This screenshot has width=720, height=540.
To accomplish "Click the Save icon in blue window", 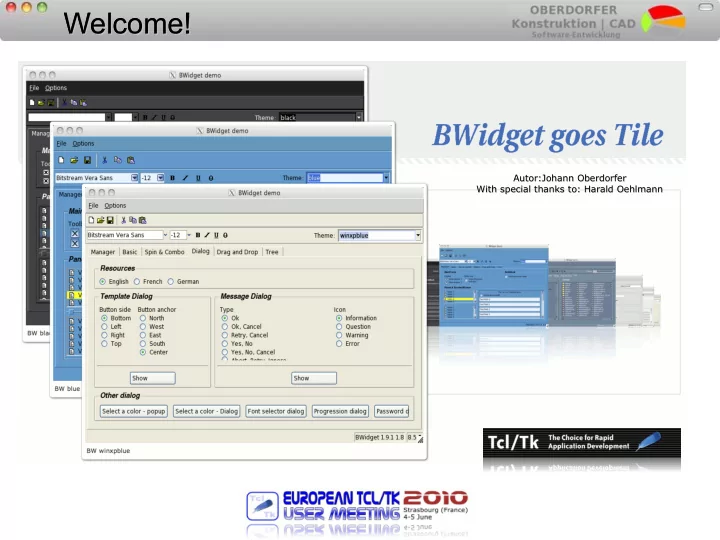I will click(87, 160).
